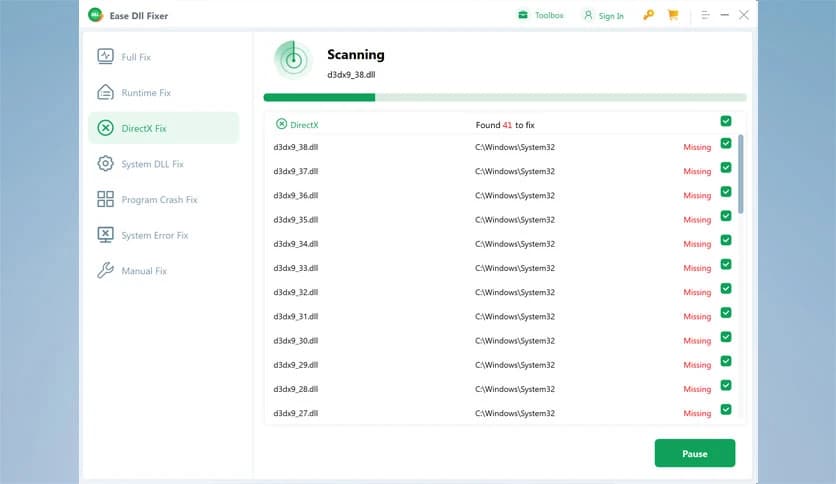This screenshot has height=484, width=836.
Task: Uncheck the d3dx9_35.dll checkbox
Action: click(x=726, y=216)
